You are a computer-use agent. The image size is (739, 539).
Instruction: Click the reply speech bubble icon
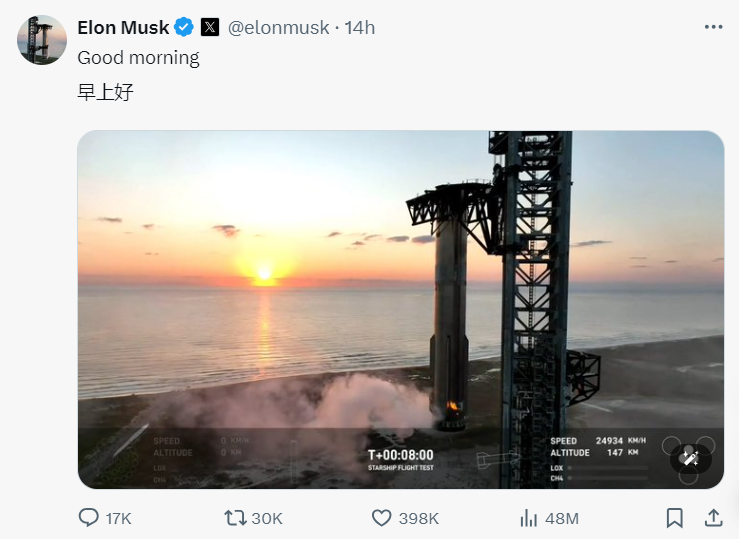click(x=89, y=518)
